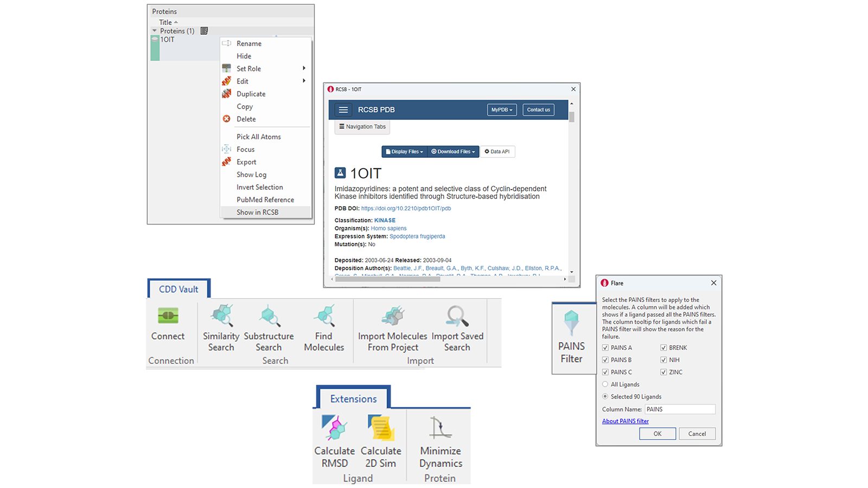This screenshot has height=488, width=868.
Task: Click the Contact us button
Action: click(539, 110)
